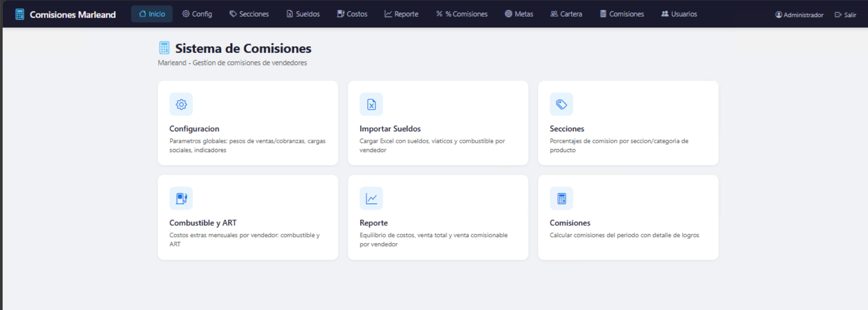868x310 pixels.
Task: Click the fuel pump icon on Combustible card
Action: 181,198
